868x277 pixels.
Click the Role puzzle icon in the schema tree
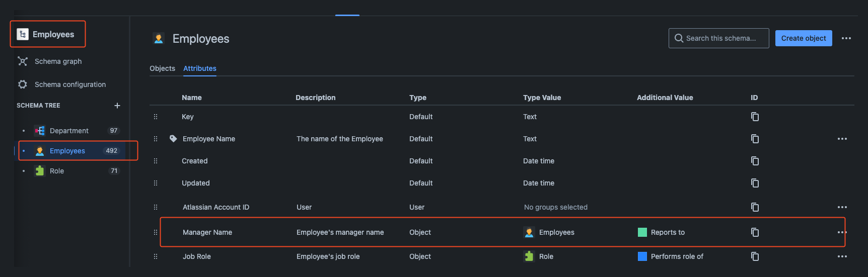click(40, 171)
